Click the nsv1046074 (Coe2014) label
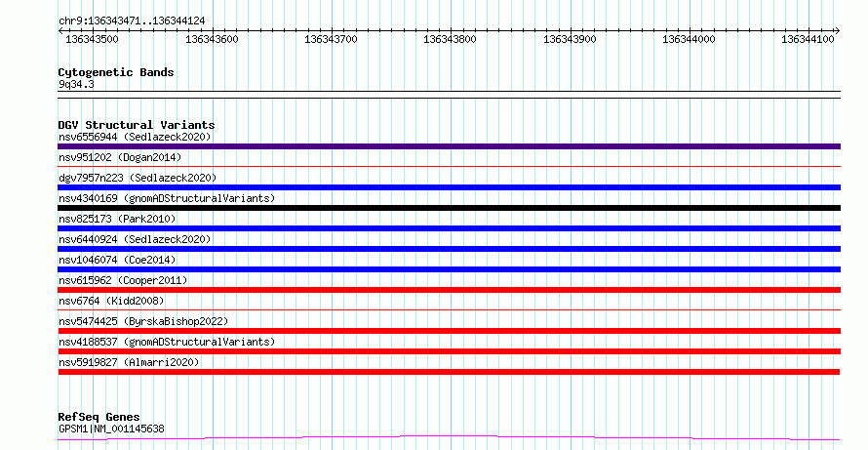Viewport: 868px width, 450px height. coord(117,260)
